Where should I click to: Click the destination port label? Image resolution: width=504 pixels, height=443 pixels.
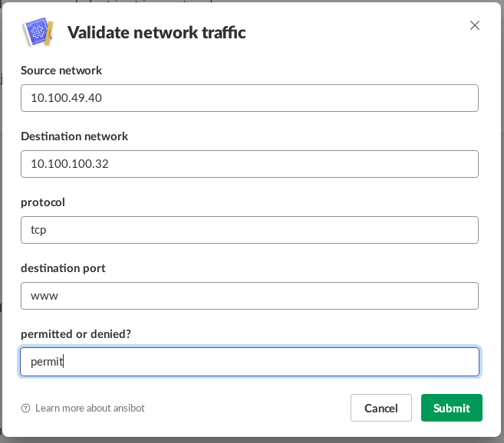click(63, 268)
